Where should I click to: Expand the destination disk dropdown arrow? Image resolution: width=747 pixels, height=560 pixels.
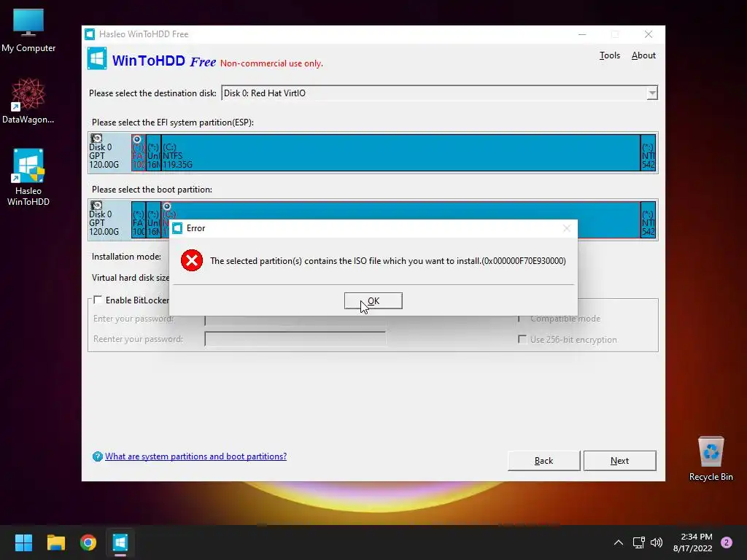[652, 93]
